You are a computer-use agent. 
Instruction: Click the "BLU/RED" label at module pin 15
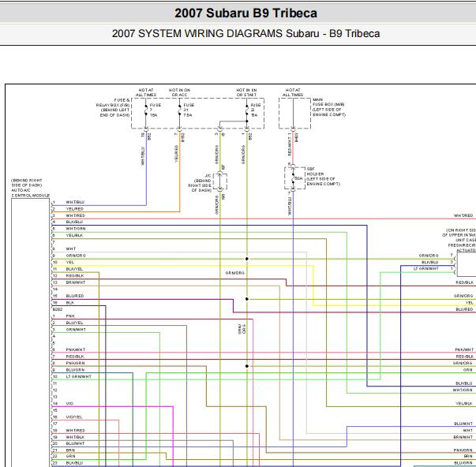coord(75,296)
